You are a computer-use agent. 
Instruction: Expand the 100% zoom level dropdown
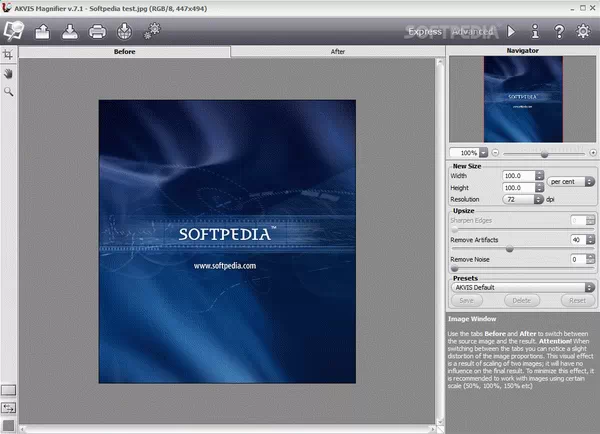click(484, 153)
